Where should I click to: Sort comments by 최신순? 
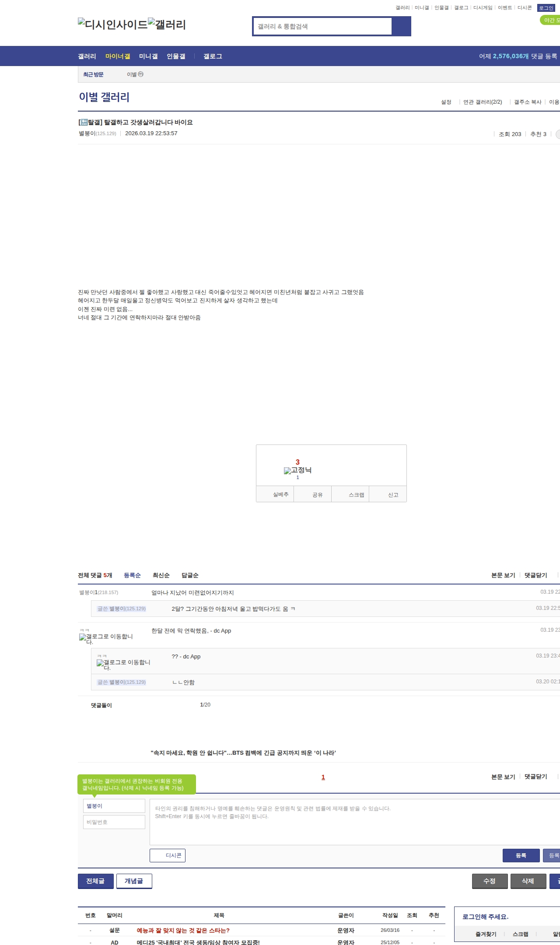161,575
